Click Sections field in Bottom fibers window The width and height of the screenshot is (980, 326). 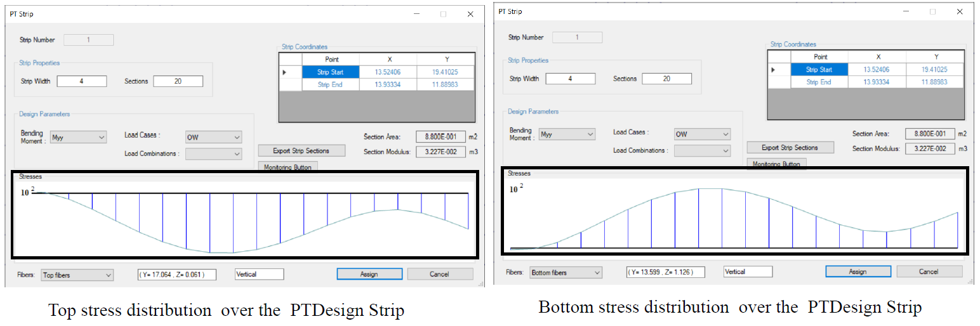(x=666, y=79)
